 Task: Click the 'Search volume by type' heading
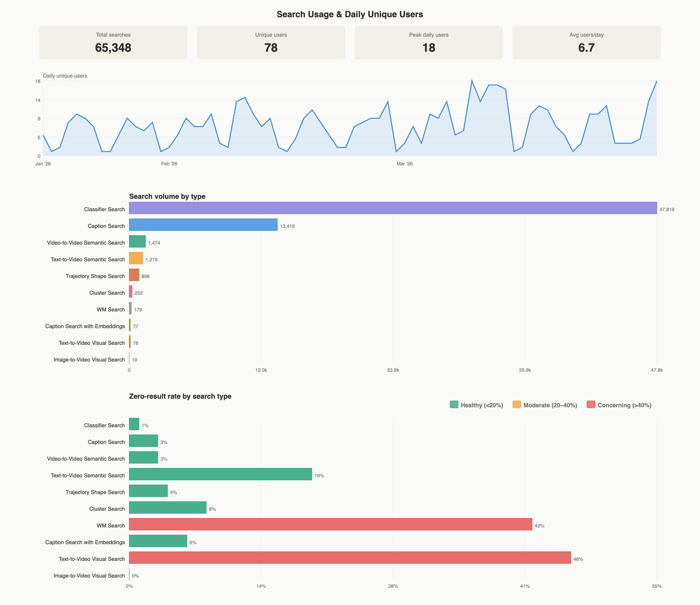[x=167, y=197]
